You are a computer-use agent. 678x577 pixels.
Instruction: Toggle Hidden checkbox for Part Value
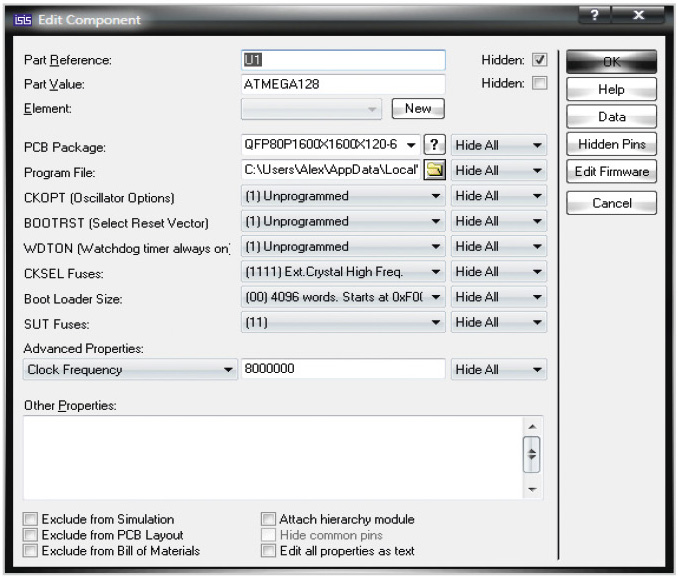(x=539, y=83)
